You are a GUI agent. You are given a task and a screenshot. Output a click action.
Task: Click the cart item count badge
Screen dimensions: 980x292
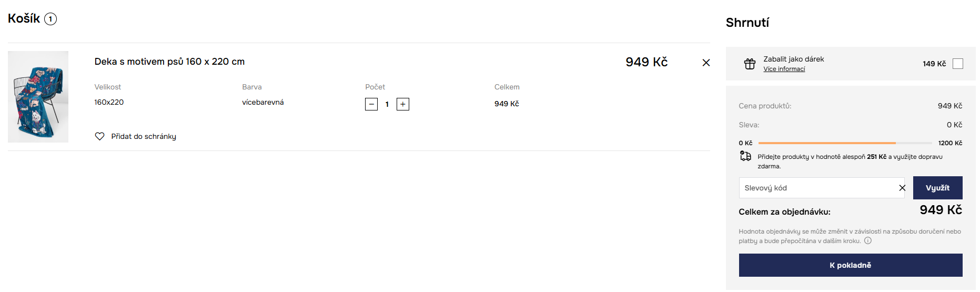pos(50,19)
